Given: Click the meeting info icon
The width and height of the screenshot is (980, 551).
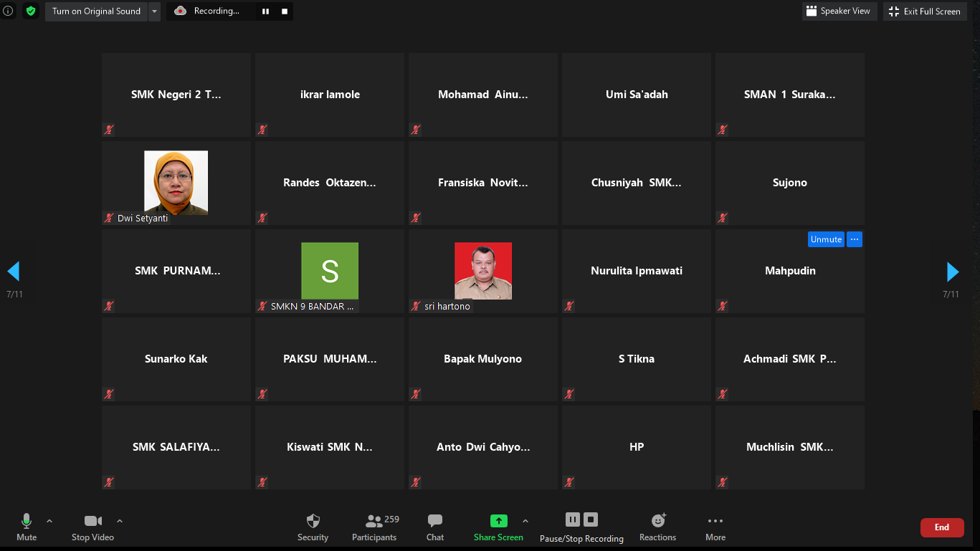Looking at the screenshot, I should (x=9, y=11).
